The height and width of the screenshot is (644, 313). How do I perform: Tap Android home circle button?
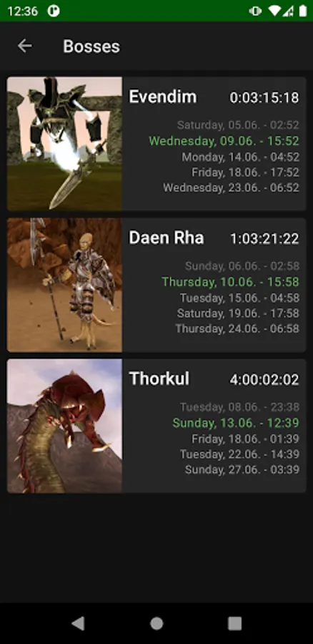pos(156,623)
